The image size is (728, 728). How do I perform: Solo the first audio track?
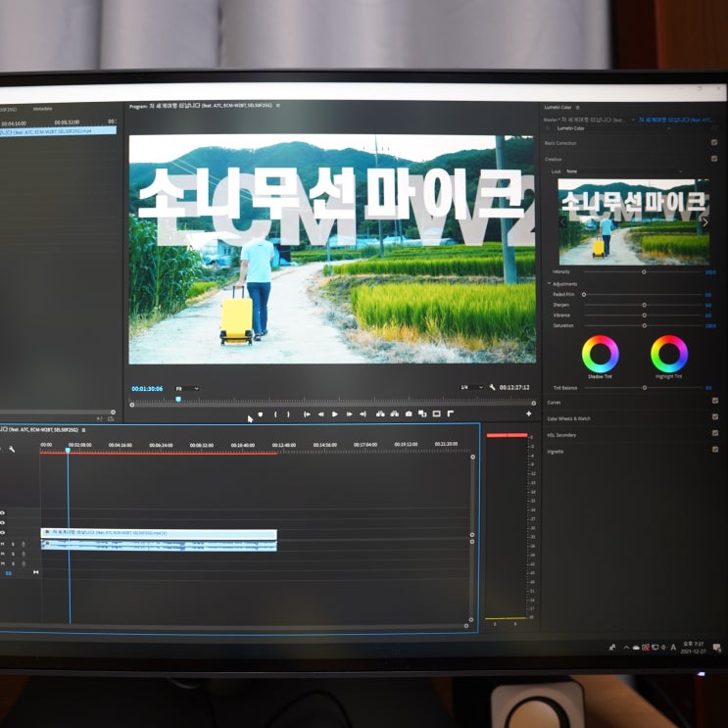pos(13,544)
